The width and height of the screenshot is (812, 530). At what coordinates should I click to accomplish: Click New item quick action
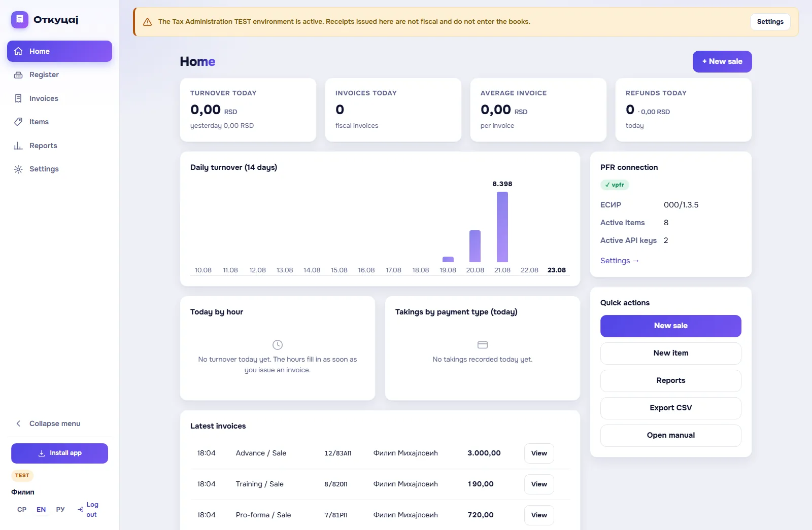tap(670, 354)
